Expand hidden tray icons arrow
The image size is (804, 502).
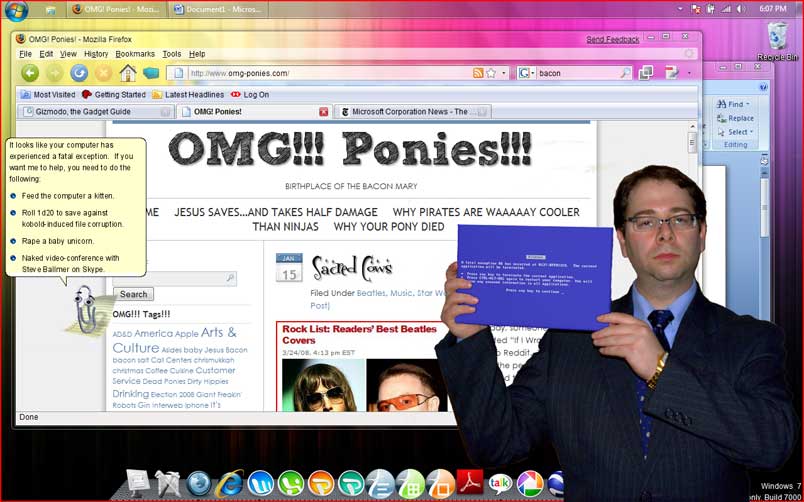point(680,9)
